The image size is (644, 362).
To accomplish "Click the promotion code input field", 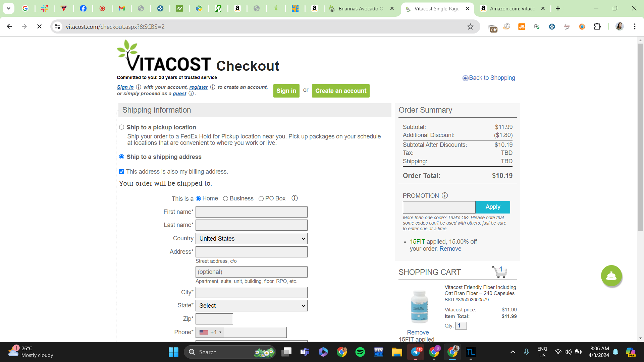I will 439,207.
